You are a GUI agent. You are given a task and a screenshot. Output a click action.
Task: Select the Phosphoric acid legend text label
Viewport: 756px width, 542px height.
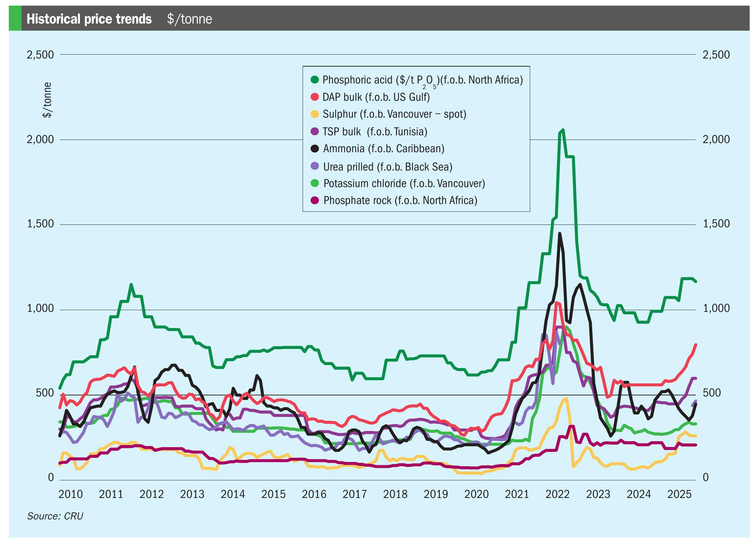click(x=422, y=80)
